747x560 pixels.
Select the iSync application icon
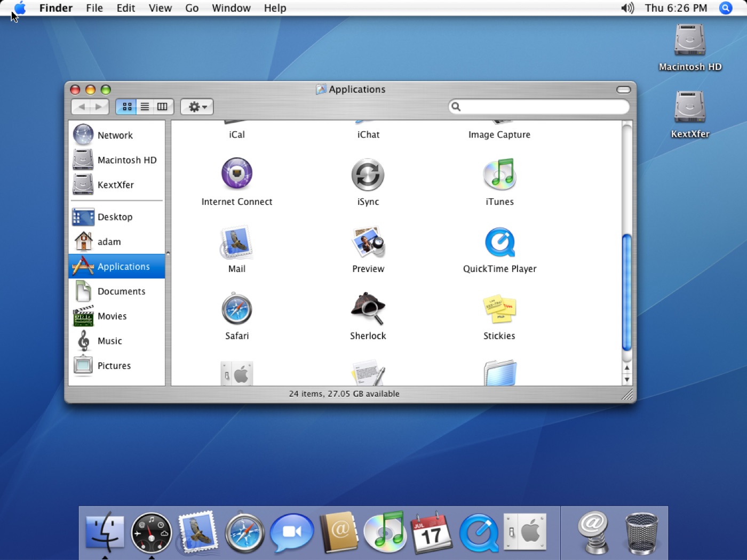click(368, 174)
